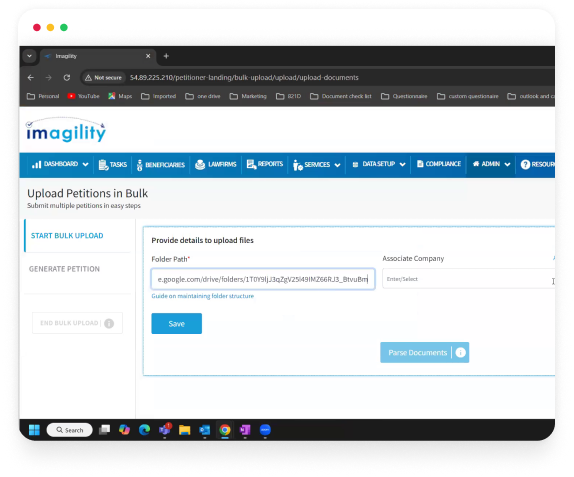The height and width of the screenshot is (477, 574).
Task: Click the Data Setup grid icon
Action: coord(355,164)
